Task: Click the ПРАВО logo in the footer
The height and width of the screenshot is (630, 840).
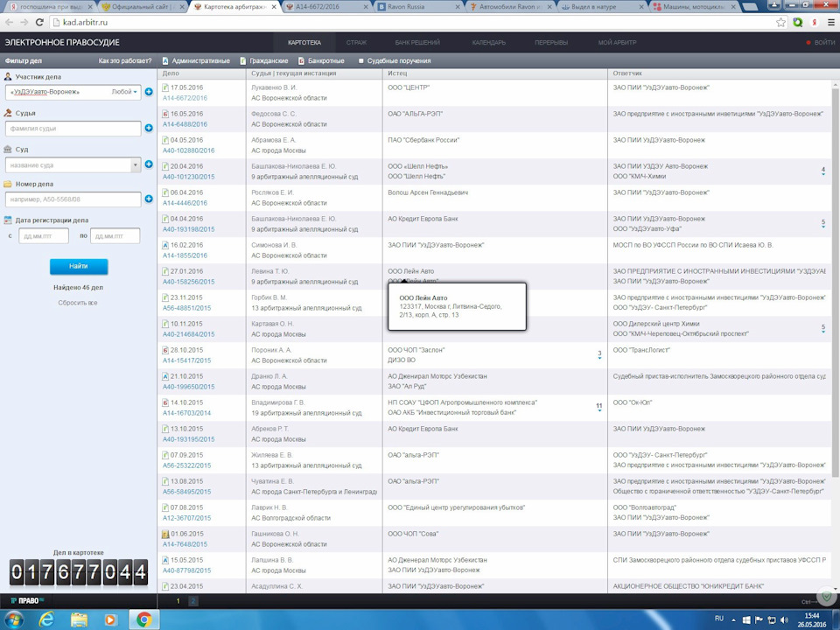Action: coord(27,600)
